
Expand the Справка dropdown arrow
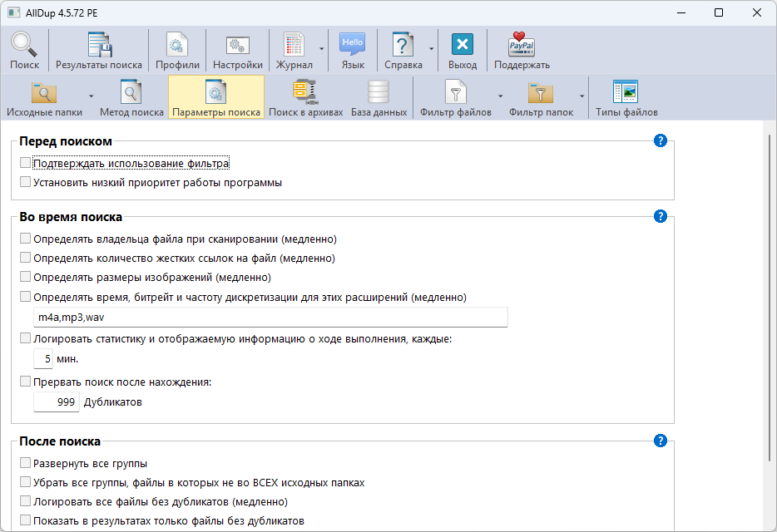coord(432,49)
